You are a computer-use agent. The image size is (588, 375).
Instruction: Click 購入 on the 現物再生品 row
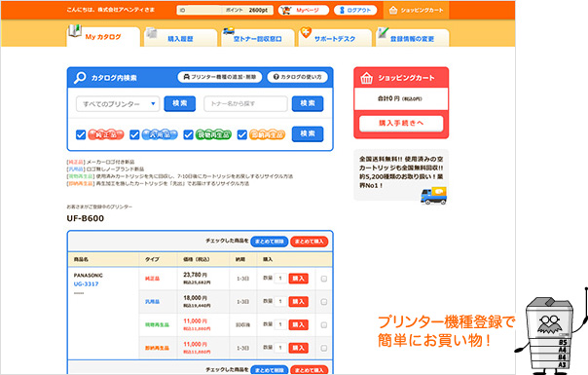(x=299, y=324)
